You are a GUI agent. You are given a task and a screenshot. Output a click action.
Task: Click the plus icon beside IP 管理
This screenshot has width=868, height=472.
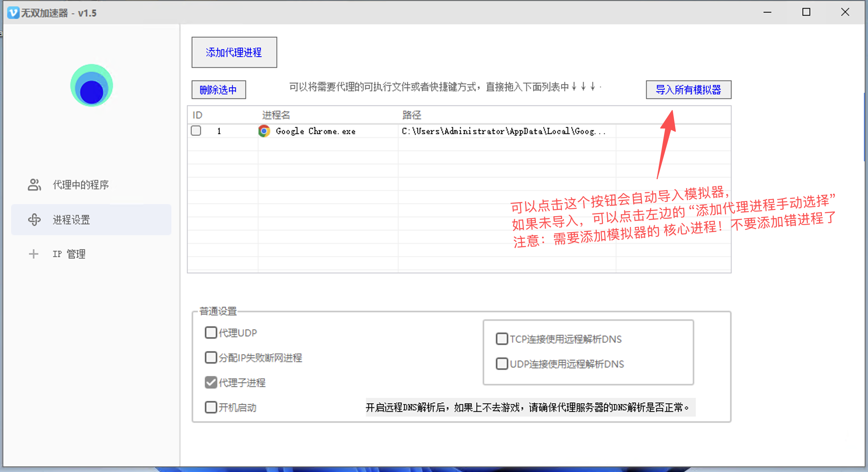point(33,254)
